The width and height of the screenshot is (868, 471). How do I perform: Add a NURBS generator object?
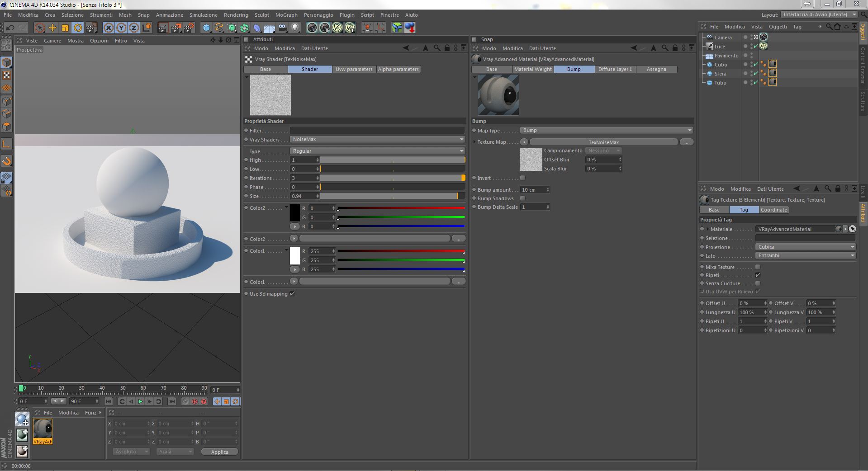[x=232, y=28]
